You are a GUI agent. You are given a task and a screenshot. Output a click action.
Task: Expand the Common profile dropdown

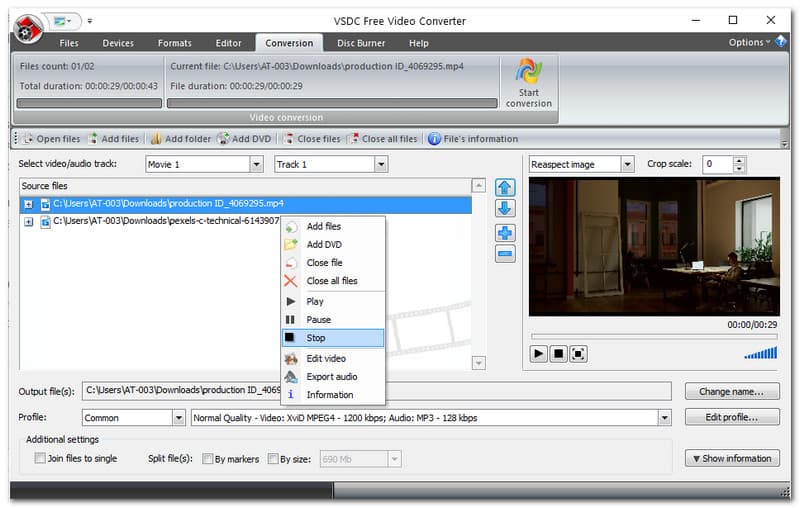click(179, 418)
